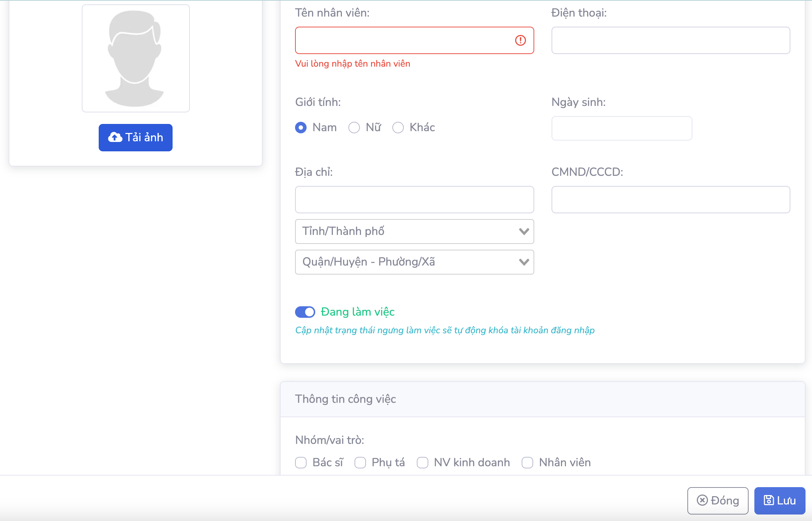Click the employee avatar placeholder image

click(135, 58)
